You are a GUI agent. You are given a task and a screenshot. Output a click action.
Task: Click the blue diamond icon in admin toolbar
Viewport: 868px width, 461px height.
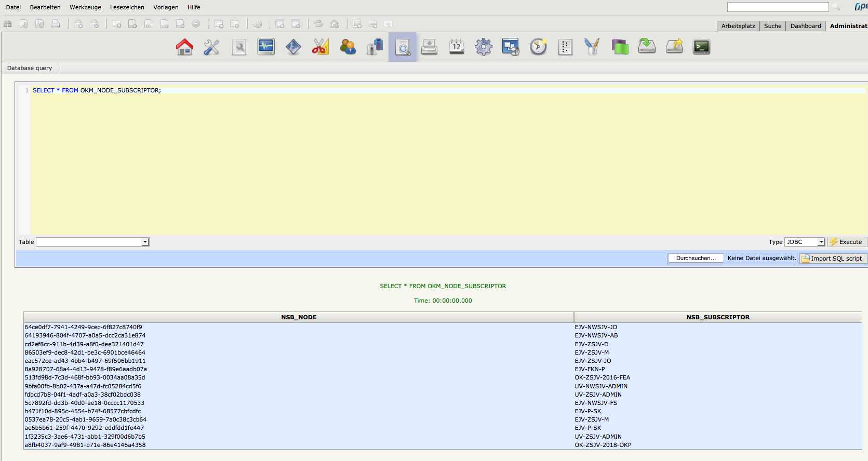293,47
